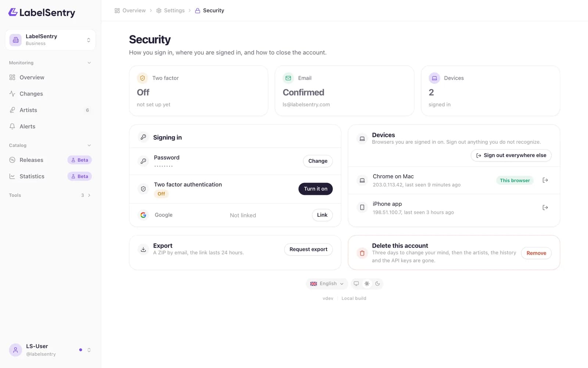Open Changes in the sidebar
Screen dimensions: 588x368
click(50, 94)
